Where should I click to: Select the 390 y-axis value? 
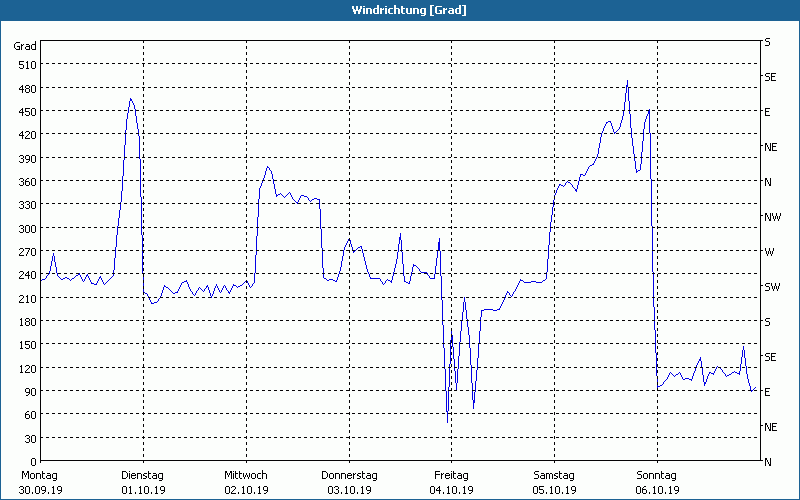coord(28,159)
